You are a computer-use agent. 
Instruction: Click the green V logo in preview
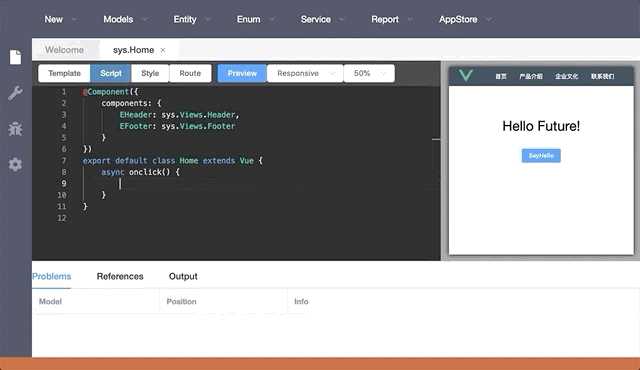coord(465,75)
